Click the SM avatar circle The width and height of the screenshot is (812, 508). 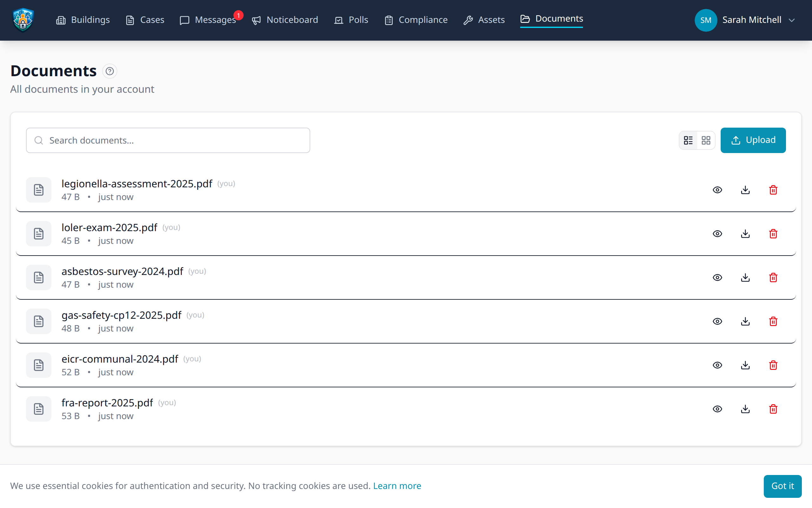click(x=706, y=20)
